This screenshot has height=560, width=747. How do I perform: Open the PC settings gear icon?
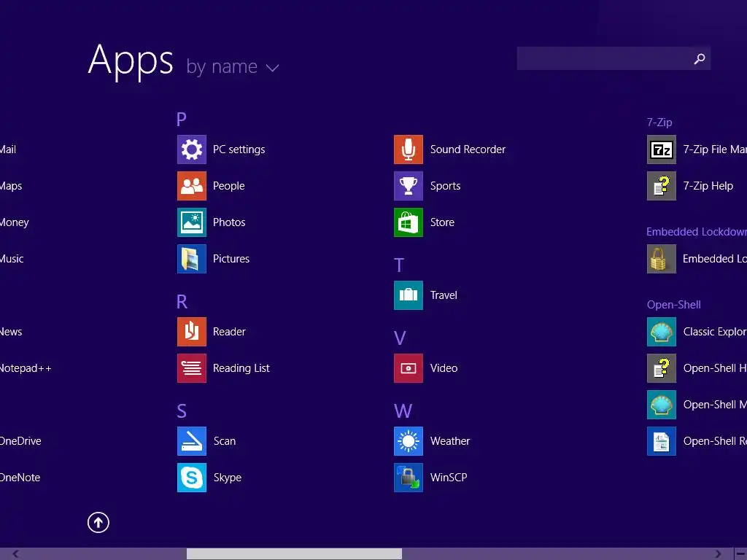[x=192, y=149]
